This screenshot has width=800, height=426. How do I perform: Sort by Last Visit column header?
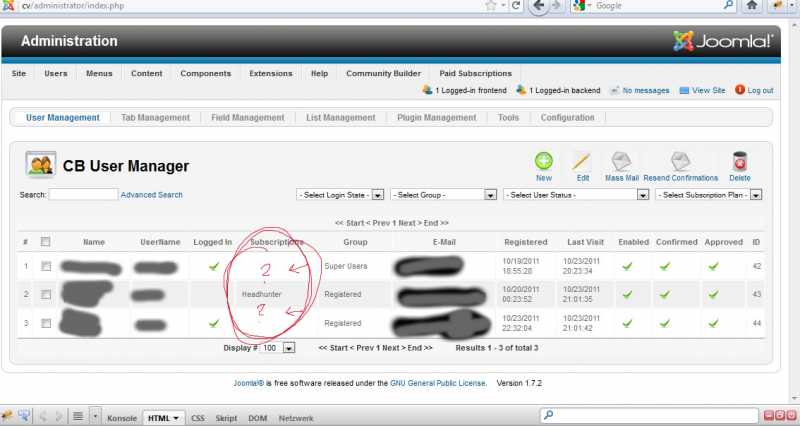[585, 242]
